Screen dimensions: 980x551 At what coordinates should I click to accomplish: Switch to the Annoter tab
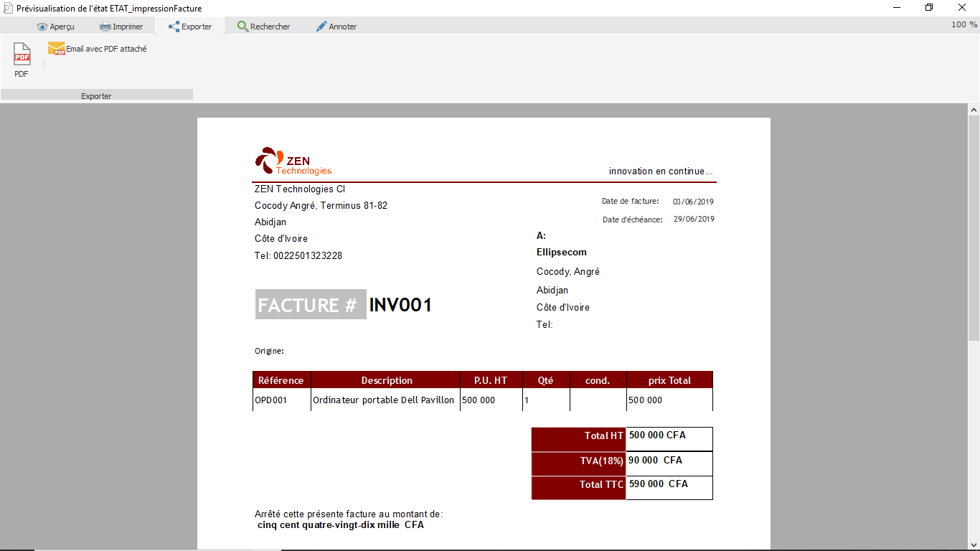tap(336, 27)
